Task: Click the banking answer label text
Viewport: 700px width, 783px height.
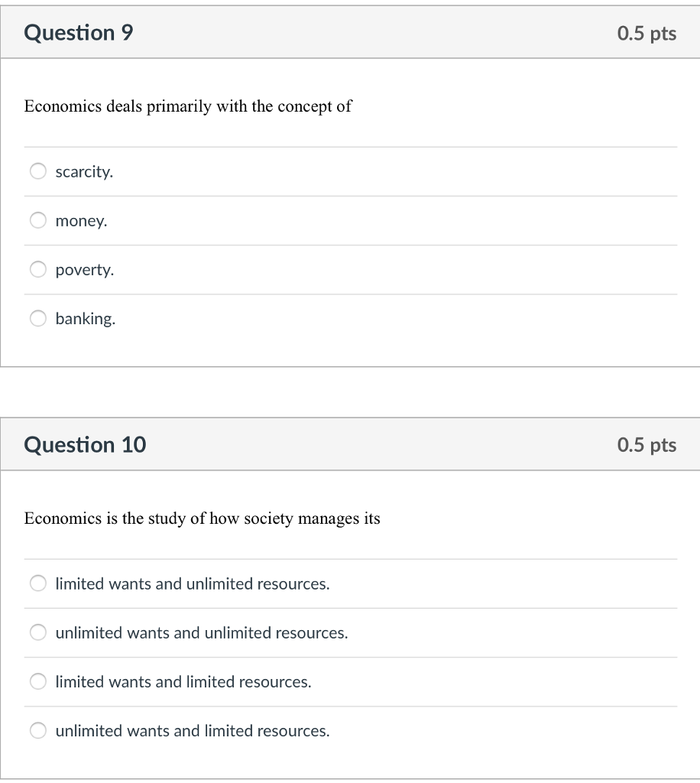Action: pyautogui.click(x=85, y=318)
